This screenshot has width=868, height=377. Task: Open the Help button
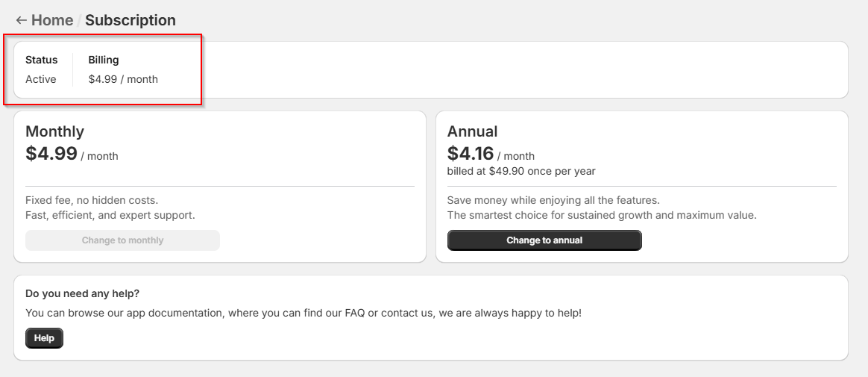44,338
